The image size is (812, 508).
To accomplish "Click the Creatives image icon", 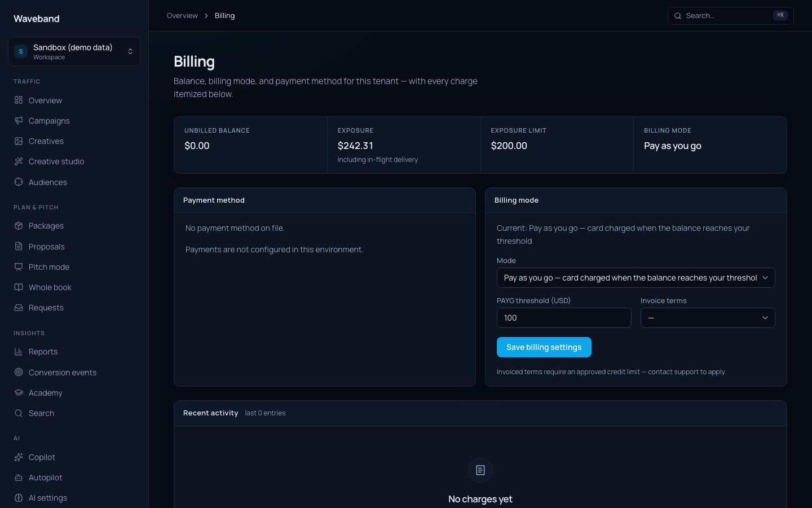I will pos(19,141).
